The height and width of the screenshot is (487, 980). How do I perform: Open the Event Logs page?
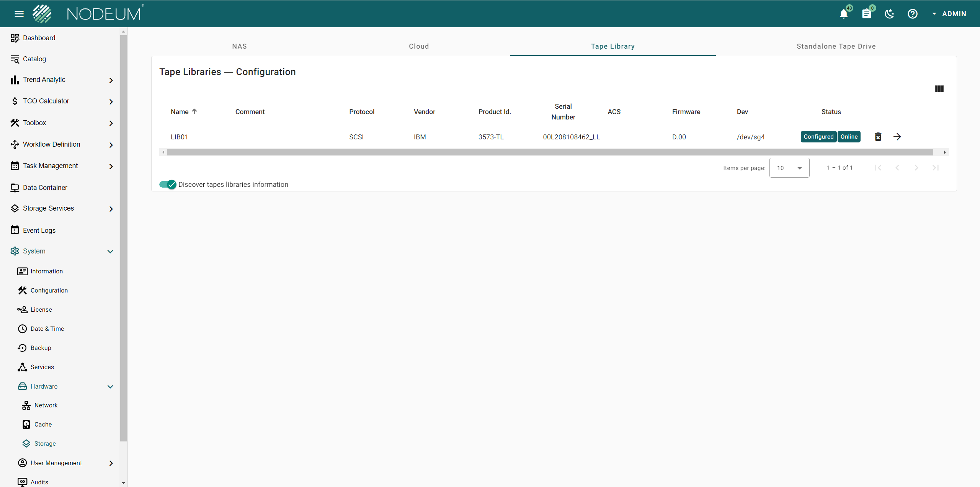pyautogui.click(x=39, y=230)
